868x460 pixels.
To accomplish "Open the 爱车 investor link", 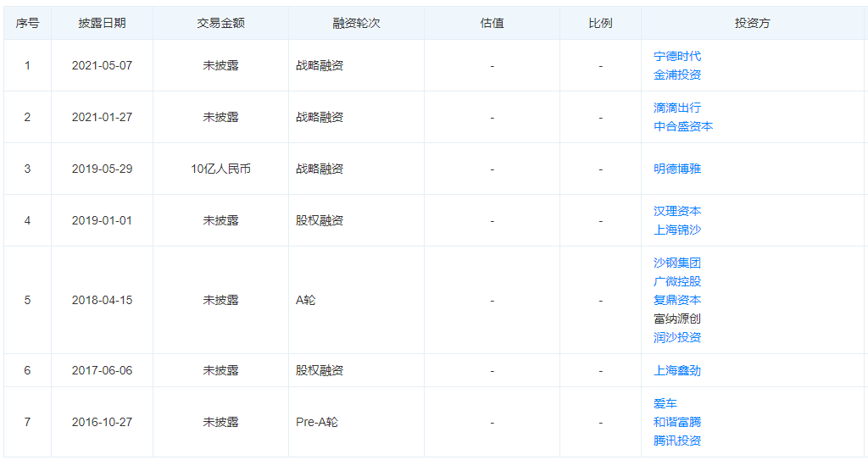I will click(665, 403).
